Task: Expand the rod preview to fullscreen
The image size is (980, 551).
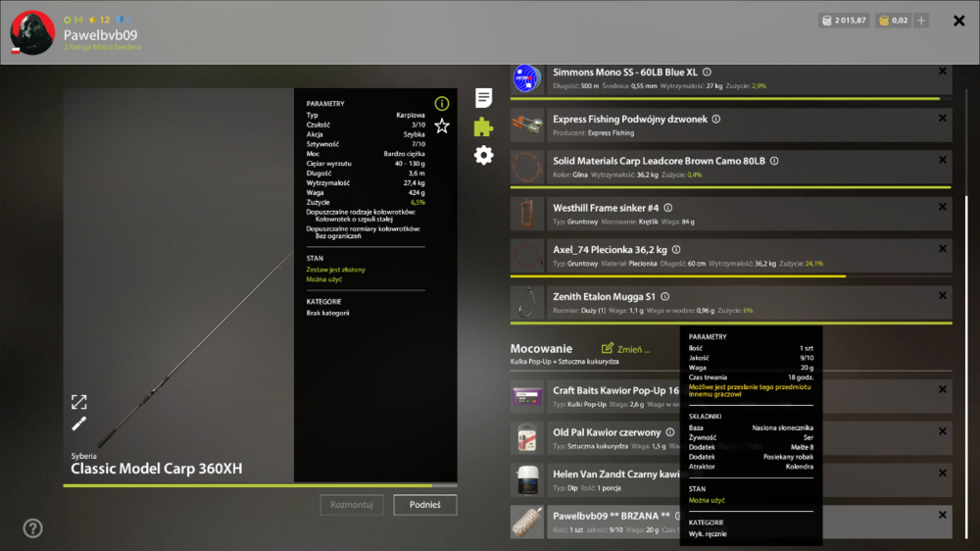Action: point(78,402)
